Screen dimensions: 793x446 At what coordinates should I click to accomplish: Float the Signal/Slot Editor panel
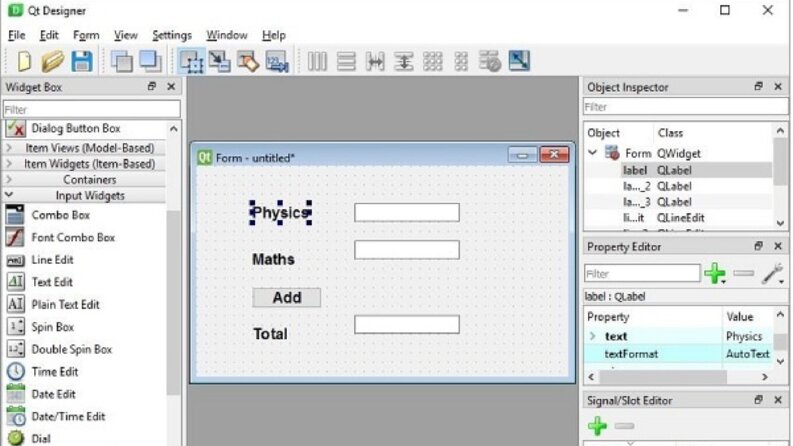pyautogui.click(x=758, y=400)
